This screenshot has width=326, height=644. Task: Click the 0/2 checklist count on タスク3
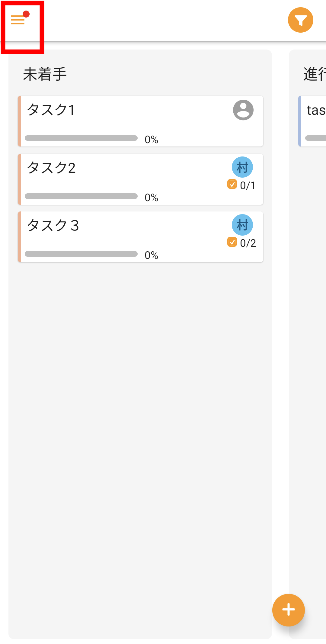pos(248,243)
